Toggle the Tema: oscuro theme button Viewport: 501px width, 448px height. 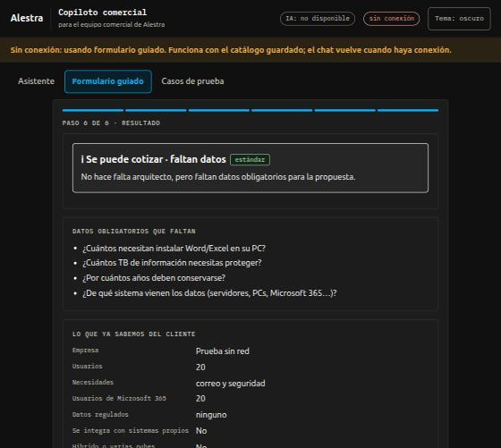459,19
